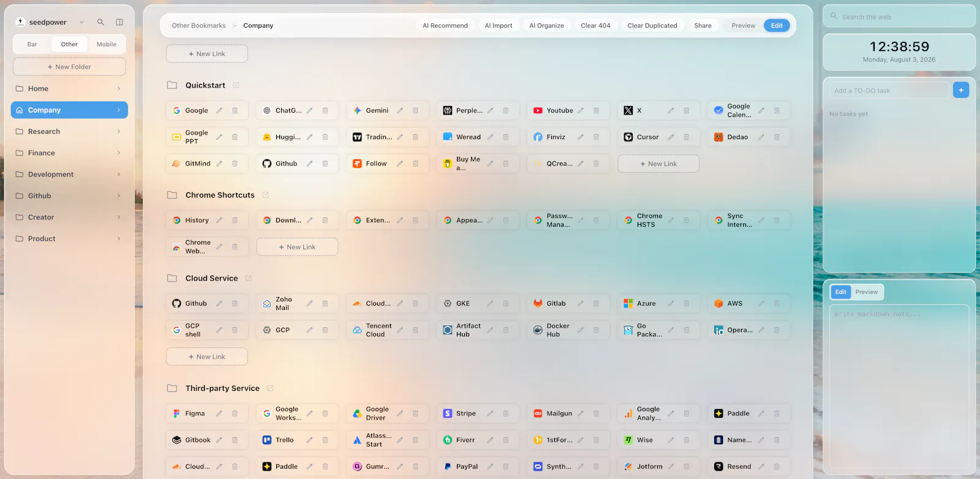Delete the Follow bookmark

tap(415, 164)
